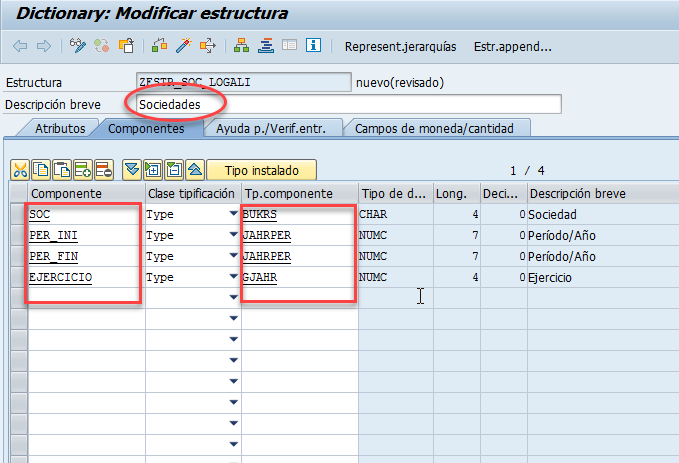Screen dimensions: 679x463
Task: Open Campos de moneda/cantidad tab
Action: 434,129
